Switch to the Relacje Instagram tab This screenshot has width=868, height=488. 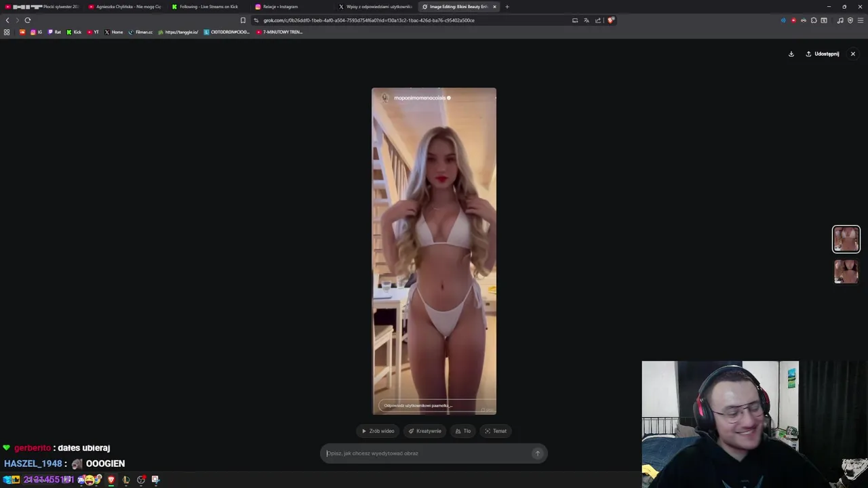(292, 7)
